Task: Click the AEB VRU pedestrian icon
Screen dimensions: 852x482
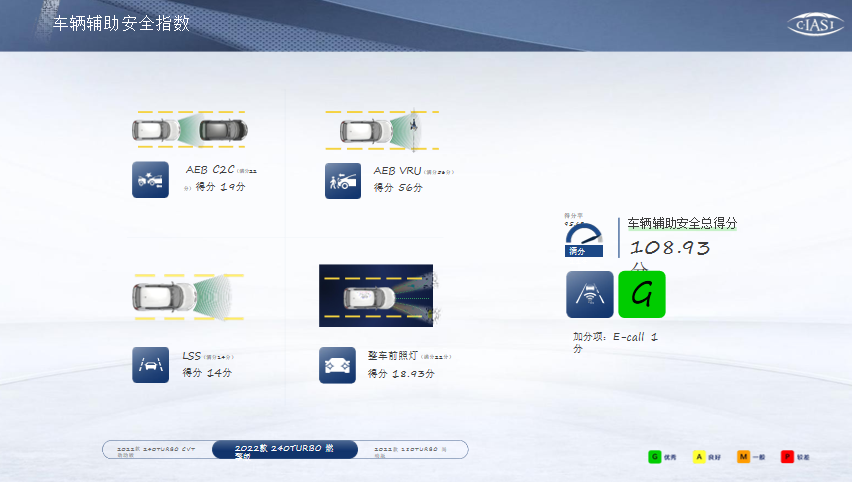Action: 342,181
